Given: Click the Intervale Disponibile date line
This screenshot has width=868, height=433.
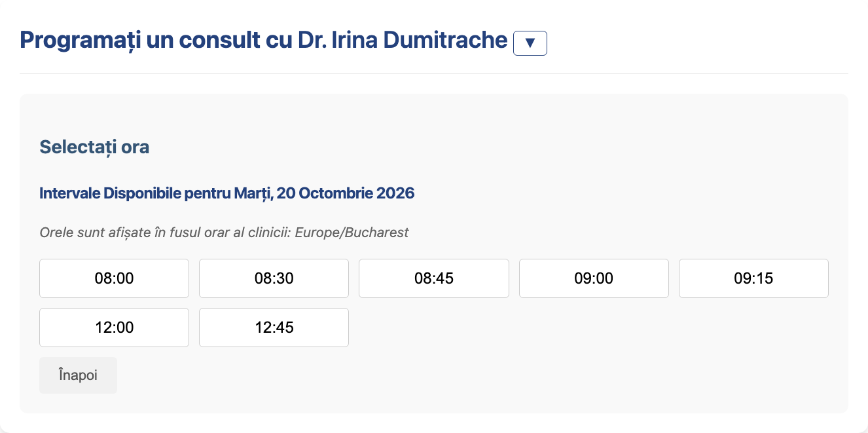Looking at the screenshot, I should 227,193.
